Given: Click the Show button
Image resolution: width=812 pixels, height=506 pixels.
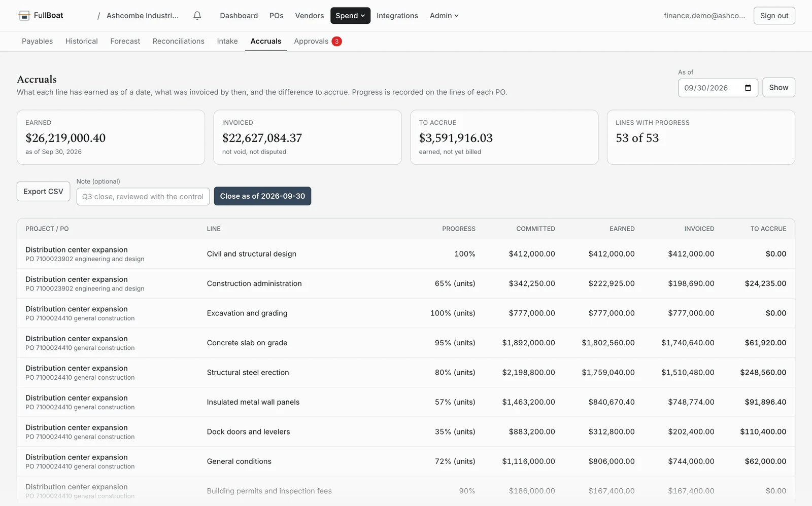Looking at the screenshot, I should pos(779,87).
